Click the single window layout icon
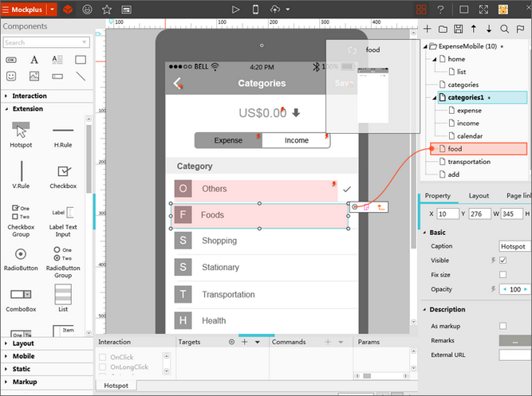Screen dimensions: 532x396 tap(463, 10)
